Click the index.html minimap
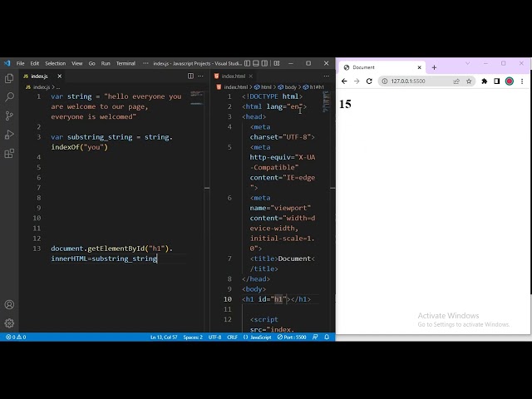Screen dimensions: 532x399 (326, 101)
